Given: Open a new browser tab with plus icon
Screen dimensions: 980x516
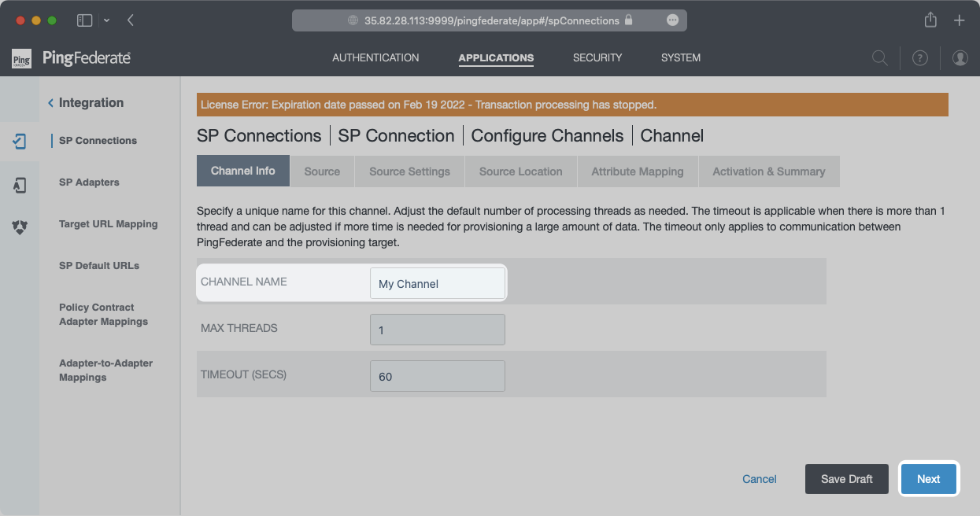Looking at the screenshot, I should click(x=959, y=20).
